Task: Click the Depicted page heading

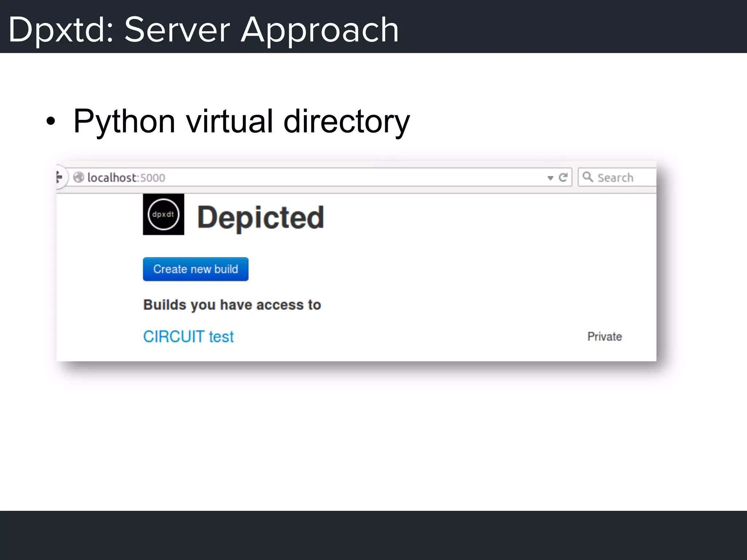Action: point(260,218)
